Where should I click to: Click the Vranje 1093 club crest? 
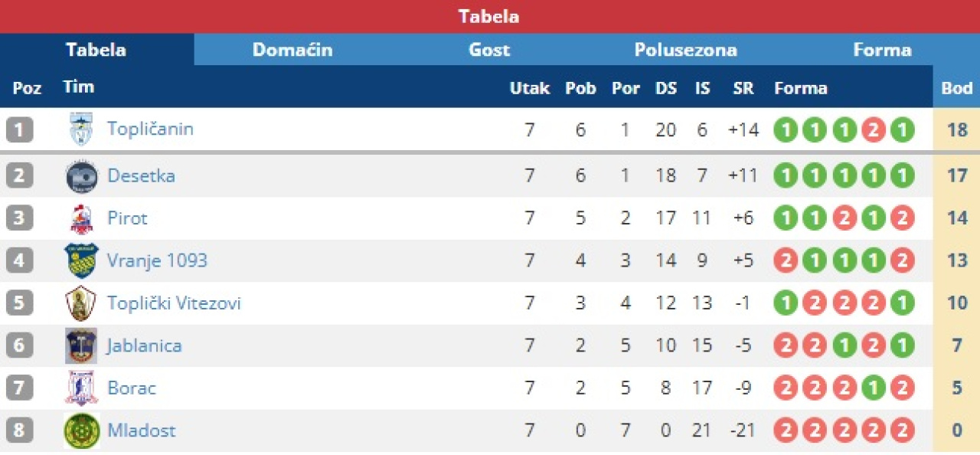pos(81,261)
